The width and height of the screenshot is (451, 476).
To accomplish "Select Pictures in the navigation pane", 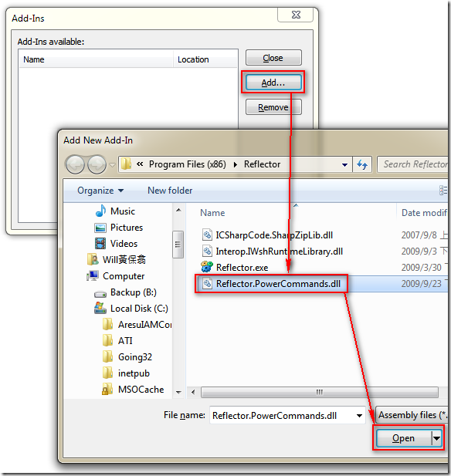I will pos(127,228).
